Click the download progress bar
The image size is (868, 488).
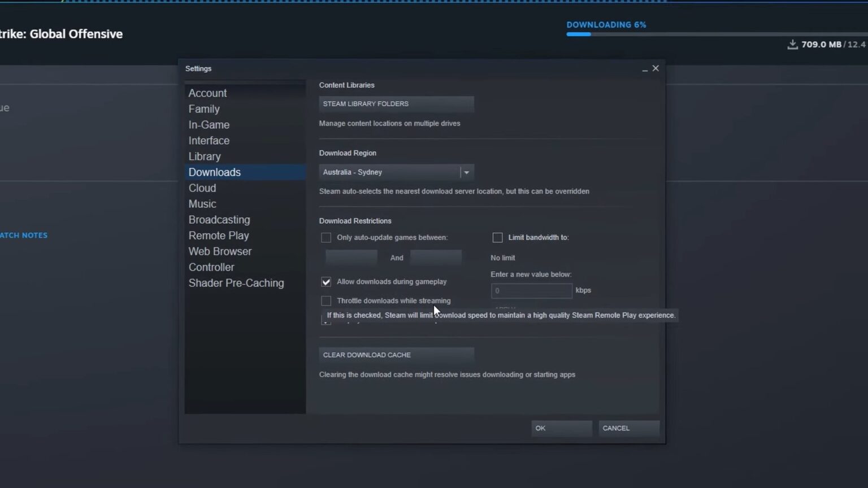[x=622, y=34]
